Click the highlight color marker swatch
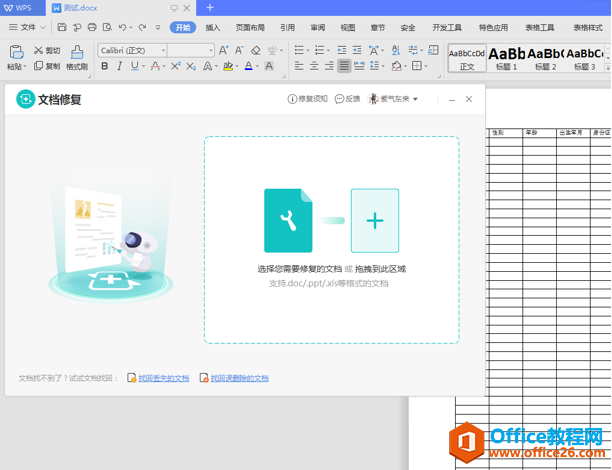This screenshot has height=470, width=612. (228, 66)
